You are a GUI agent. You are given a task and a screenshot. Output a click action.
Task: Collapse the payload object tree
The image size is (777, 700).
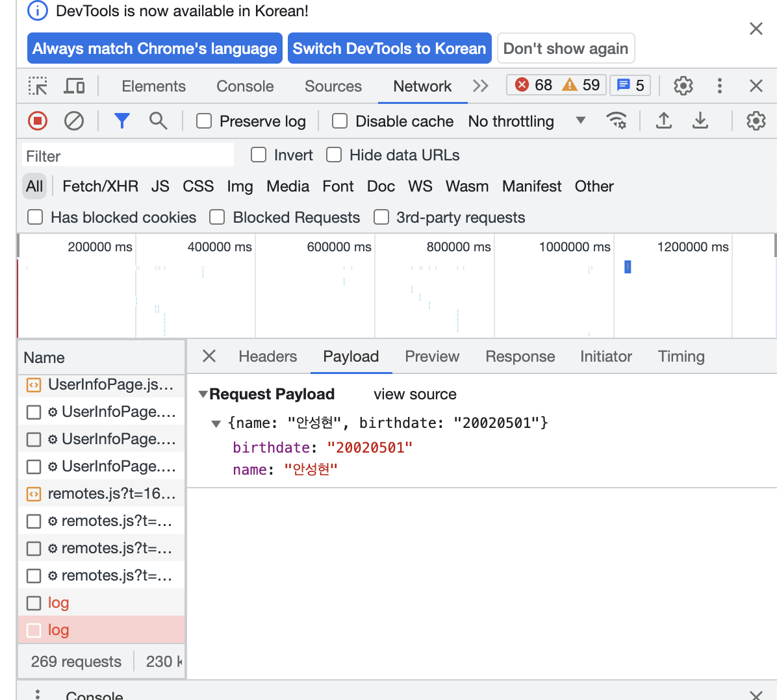click(x=216, y=423)
